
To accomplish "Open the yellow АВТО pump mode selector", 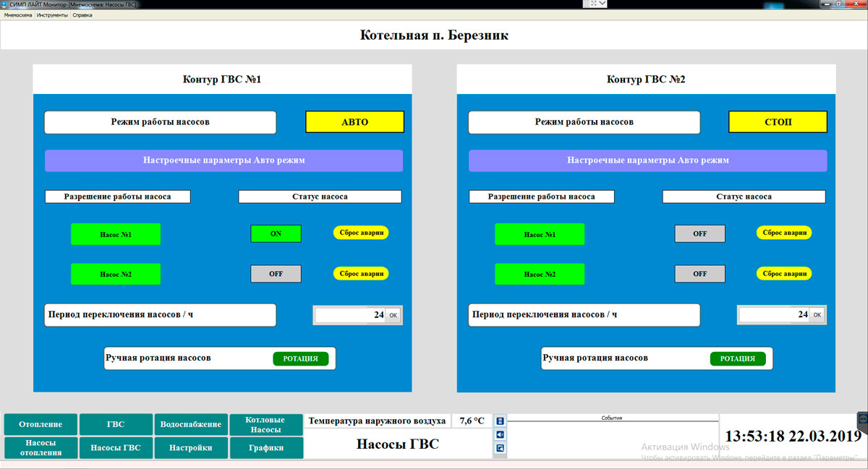I will tap(354, 122).
